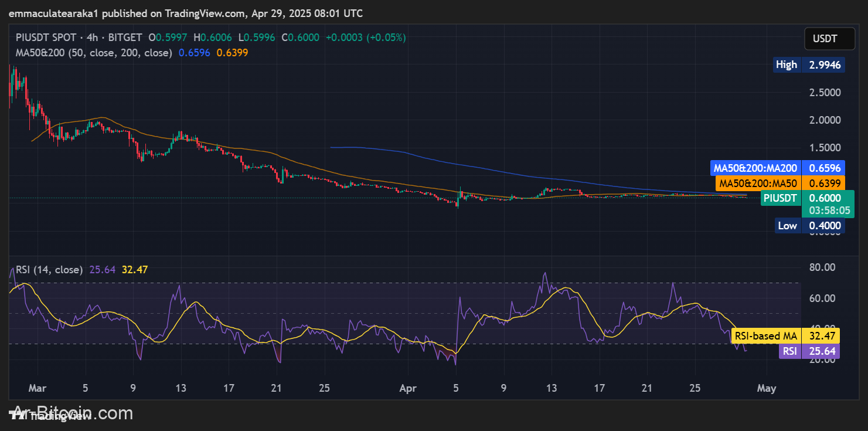Click the MA50&200:MA50 axis label
Viewport: 868px width, 431px height.
(780, 183)
